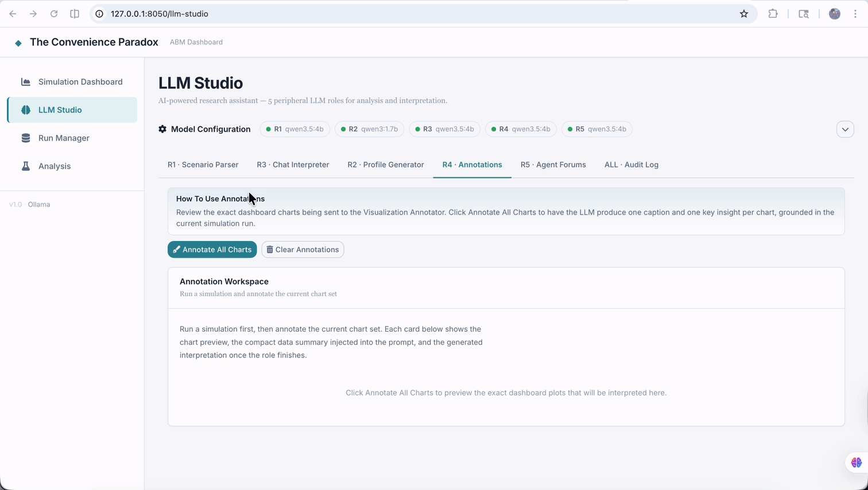The height and width of the screenshot is (490, 868).
Task: Reload the page in the browser
Action: (x=54, y=14)
